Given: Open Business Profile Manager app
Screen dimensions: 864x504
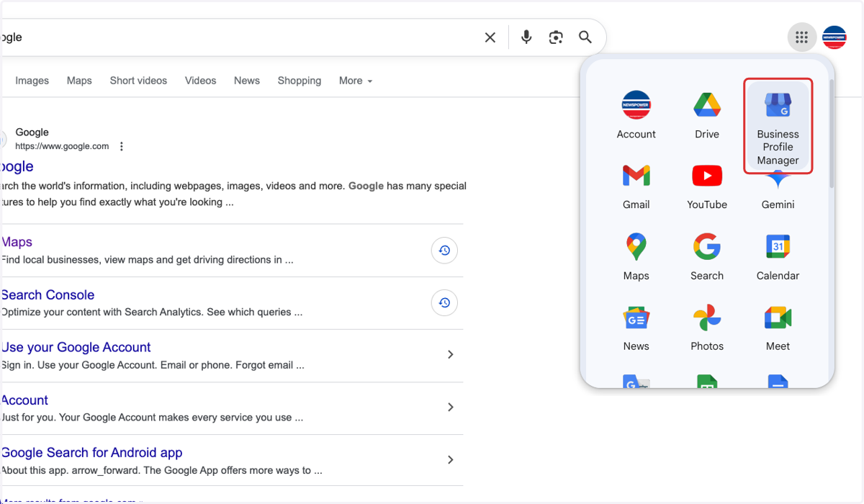Looking at the screenshot, I should (778, 127).
